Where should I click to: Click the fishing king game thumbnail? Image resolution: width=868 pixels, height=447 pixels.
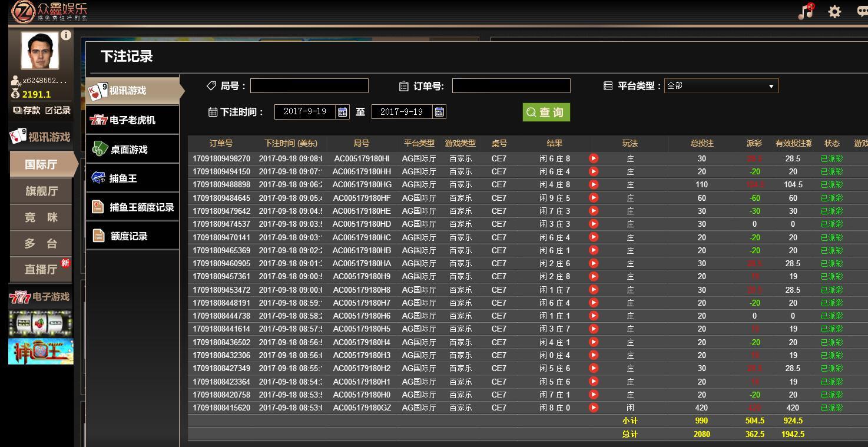41,351
